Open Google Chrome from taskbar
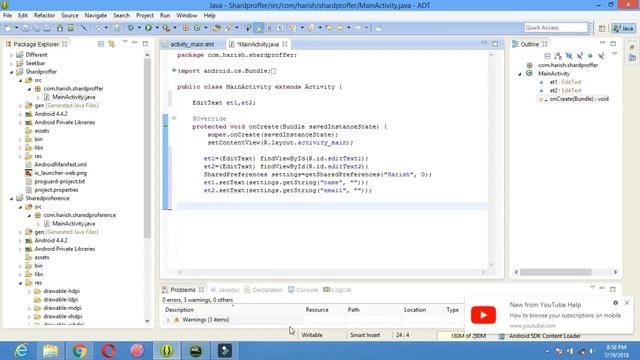 80,351
